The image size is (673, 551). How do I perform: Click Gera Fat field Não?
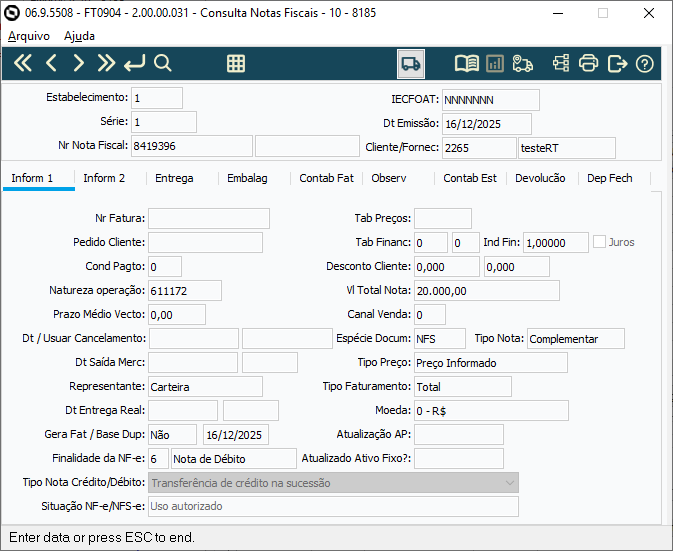[173, 435]
